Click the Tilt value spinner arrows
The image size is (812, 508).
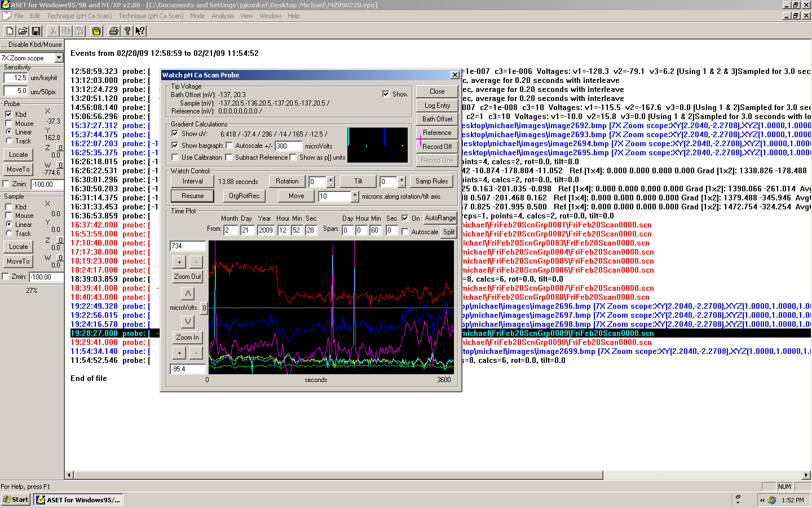[401, 182]
